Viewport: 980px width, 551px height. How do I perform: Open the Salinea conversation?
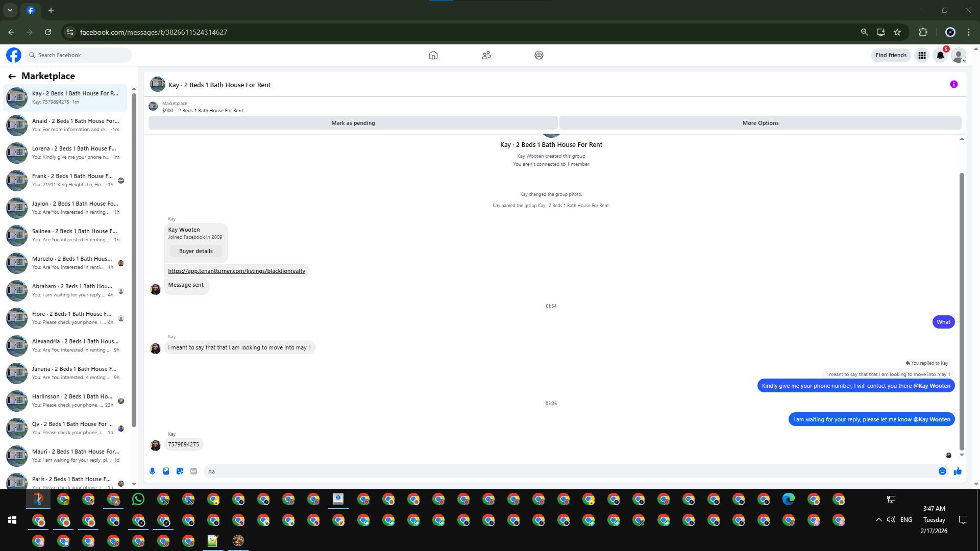[x=65, y=235]
